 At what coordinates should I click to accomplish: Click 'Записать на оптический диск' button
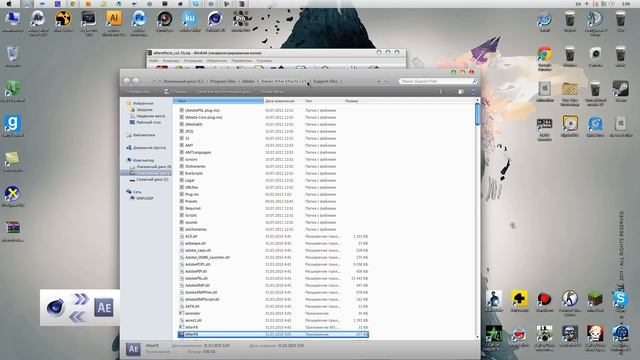(224, 92)
